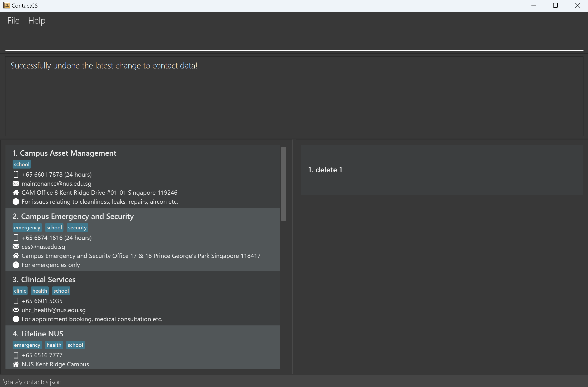This screenshot has height=387, width=588.
Task: Click note about cleanliness, leaks, repairs
Action: click(100, 202)
